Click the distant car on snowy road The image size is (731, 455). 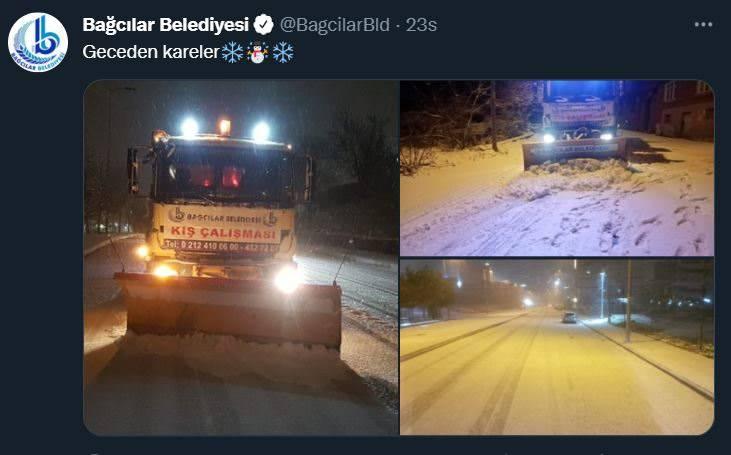(x=569, y=317)
